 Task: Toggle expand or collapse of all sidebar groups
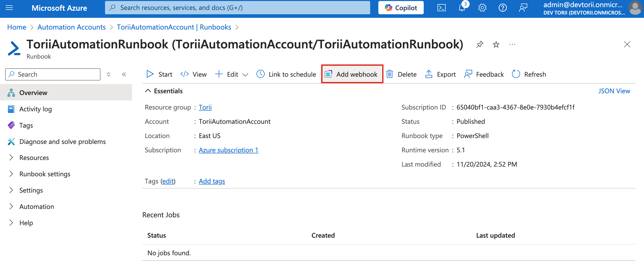tap(109, 74)
